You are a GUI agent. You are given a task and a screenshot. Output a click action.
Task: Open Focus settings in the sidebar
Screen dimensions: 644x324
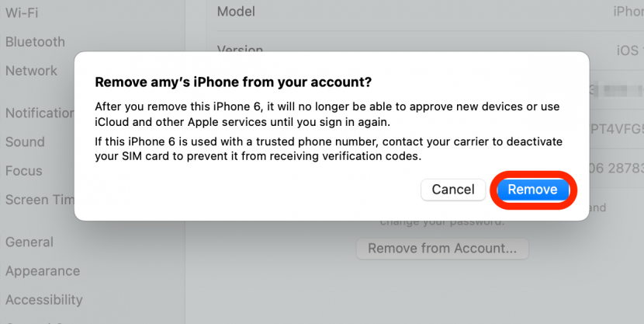(24, 171)
